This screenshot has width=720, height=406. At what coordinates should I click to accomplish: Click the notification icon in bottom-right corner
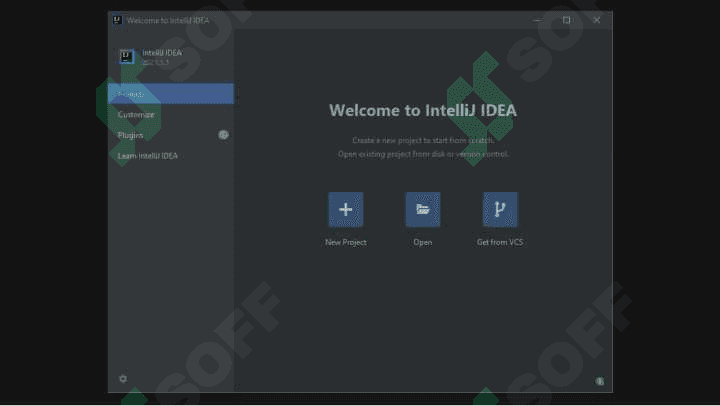600,381
